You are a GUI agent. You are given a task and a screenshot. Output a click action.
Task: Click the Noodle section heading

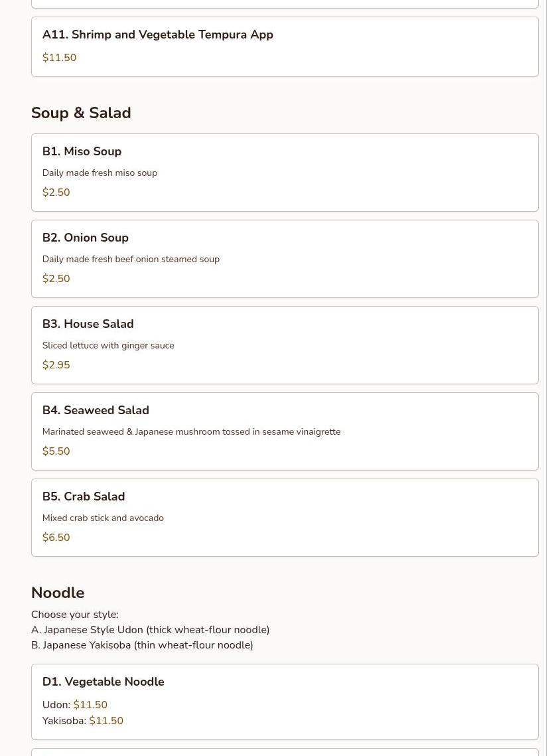coord(58,593)
